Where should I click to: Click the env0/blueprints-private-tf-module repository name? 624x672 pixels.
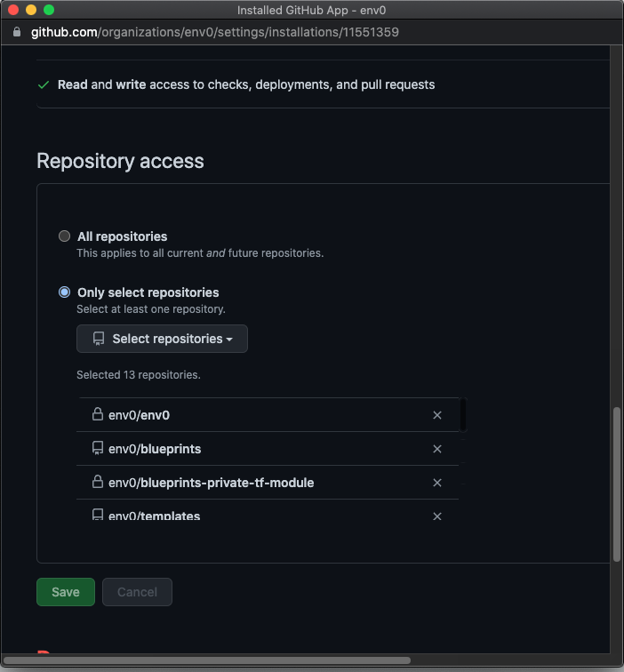point(212,483)
